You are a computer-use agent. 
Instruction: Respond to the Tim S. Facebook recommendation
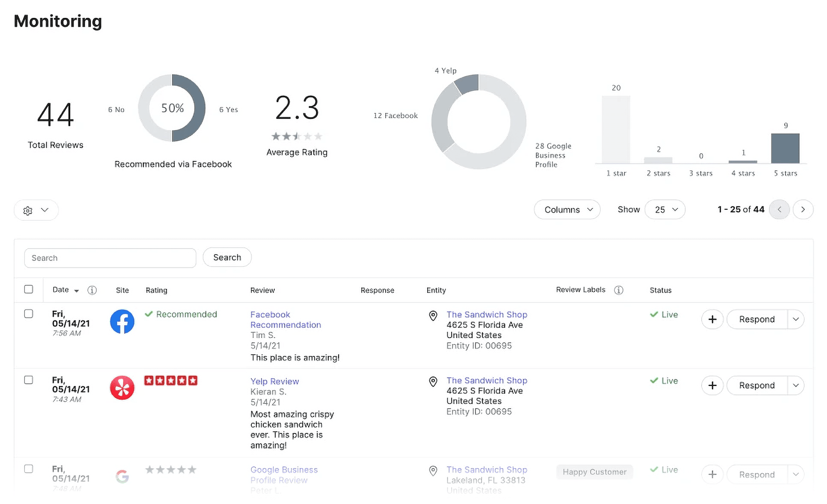tap(757, 319)
